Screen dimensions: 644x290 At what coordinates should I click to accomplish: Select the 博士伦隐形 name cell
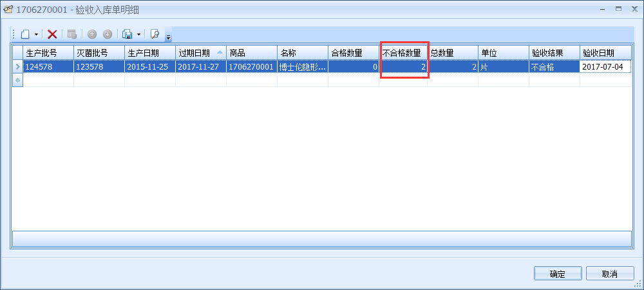[x=303, y=66]
